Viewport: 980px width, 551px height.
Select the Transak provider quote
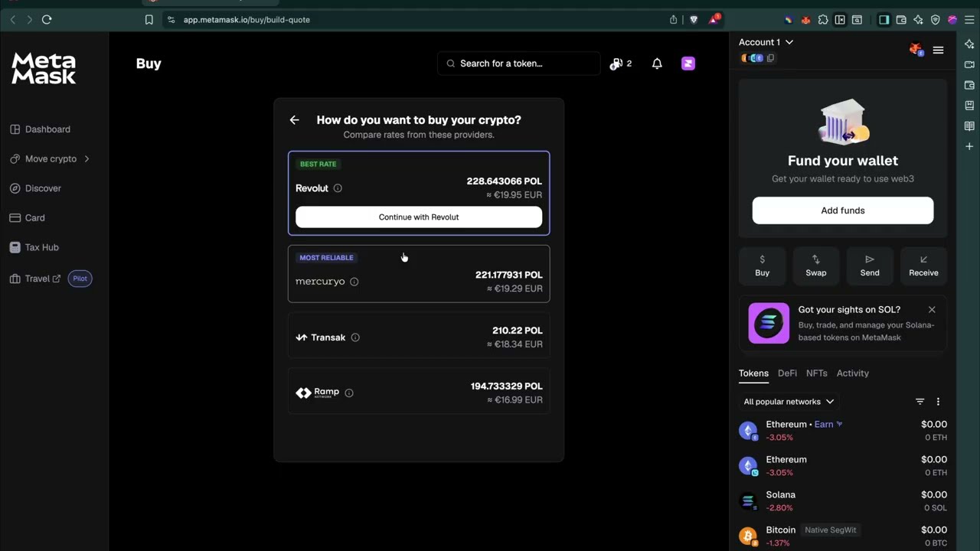coord(419,337)
